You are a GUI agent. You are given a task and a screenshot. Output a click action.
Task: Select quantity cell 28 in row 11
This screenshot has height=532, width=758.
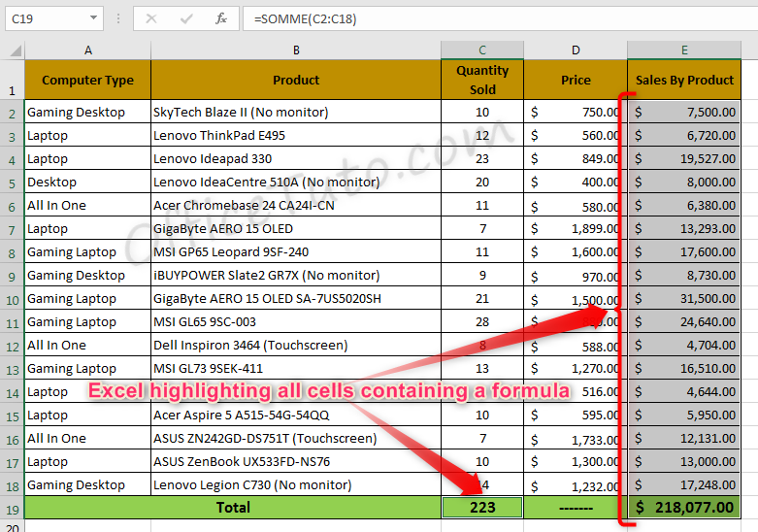pyautogui.click(x=482, y=321)
